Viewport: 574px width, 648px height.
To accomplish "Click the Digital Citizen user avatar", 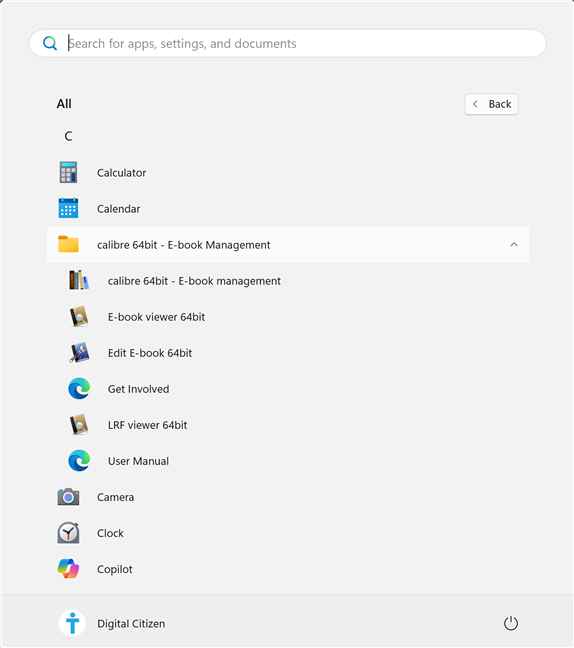I will click(x=72, y=623).
